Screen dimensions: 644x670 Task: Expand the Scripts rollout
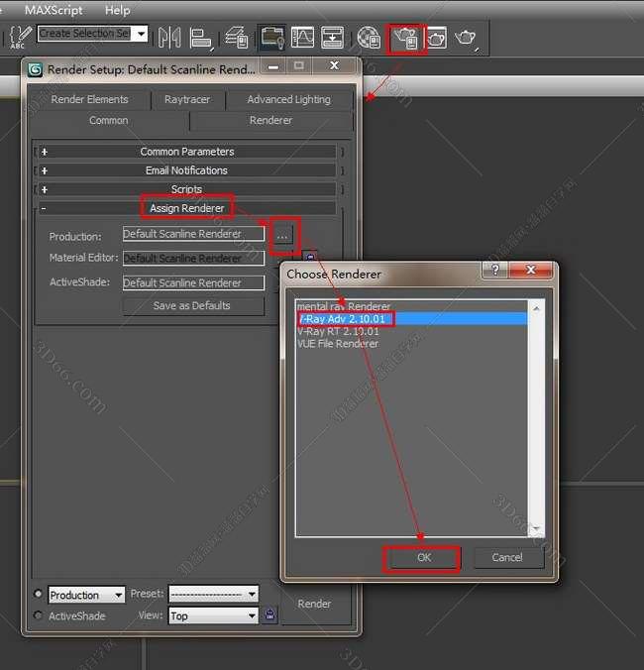click(x=187, y=189)
